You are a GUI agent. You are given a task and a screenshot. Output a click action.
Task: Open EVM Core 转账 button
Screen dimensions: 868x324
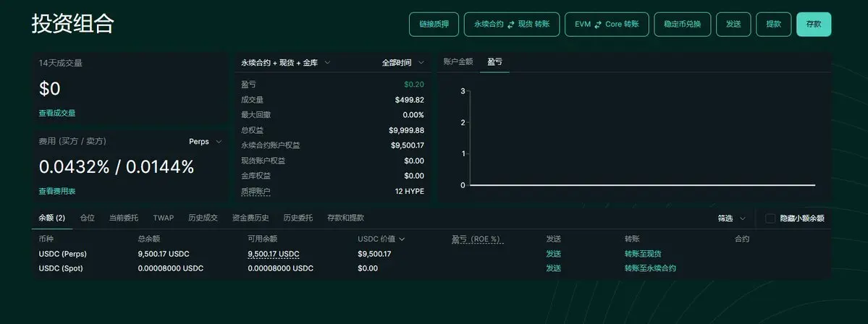607,25
